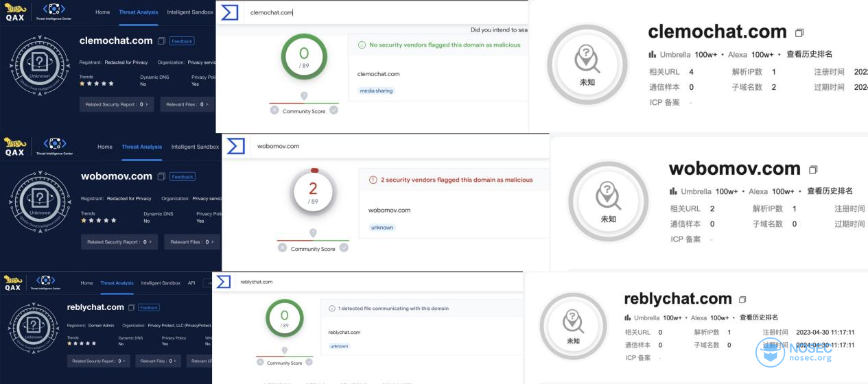Screen dimensions: 868x384
Task: Click '1 detected file communicating with this domain'
Action: [393, 309]
